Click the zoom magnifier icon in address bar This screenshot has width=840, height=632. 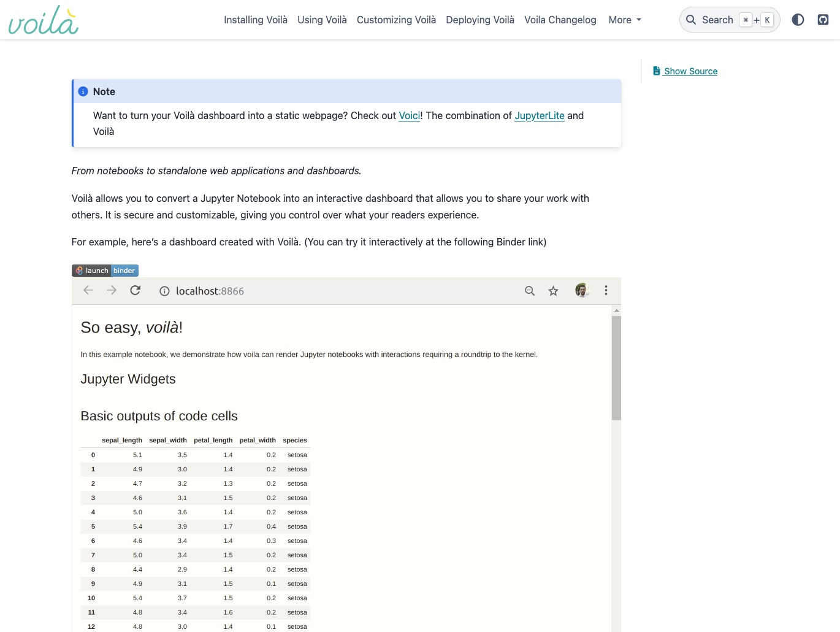[x=530, y=291]
